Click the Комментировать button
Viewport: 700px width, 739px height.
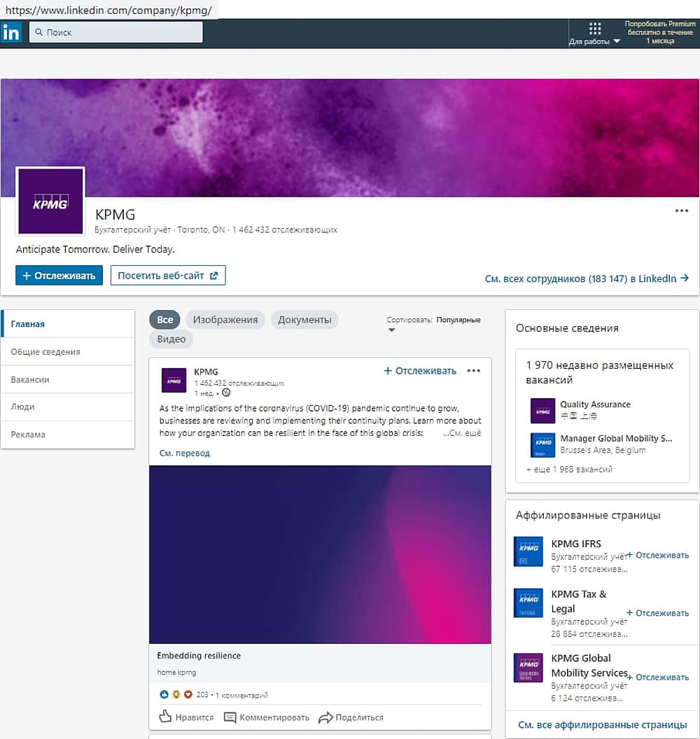click(x=266, y=717)
